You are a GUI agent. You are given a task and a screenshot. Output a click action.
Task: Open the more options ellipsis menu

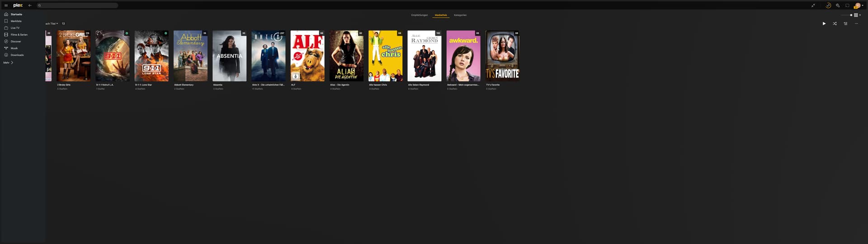[856, 23]
